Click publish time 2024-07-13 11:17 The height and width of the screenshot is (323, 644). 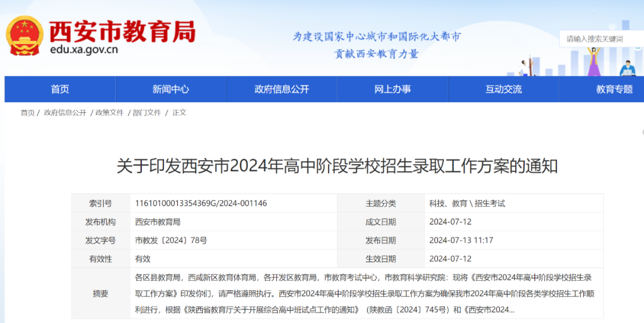461,240
